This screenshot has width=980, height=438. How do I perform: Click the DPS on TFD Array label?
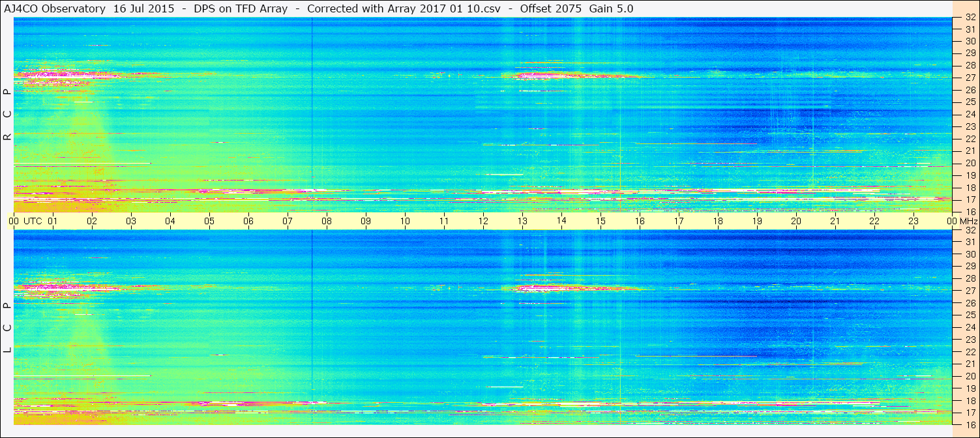[241, 9]
